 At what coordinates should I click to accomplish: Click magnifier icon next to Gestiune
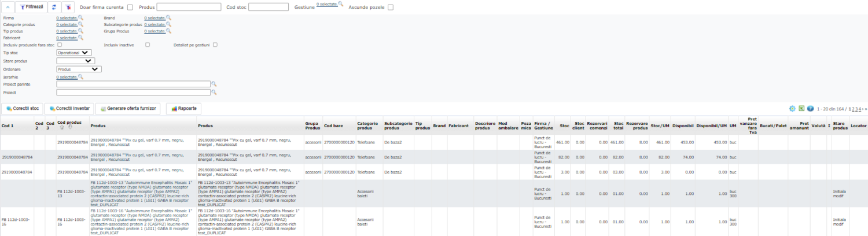[341, 5]
